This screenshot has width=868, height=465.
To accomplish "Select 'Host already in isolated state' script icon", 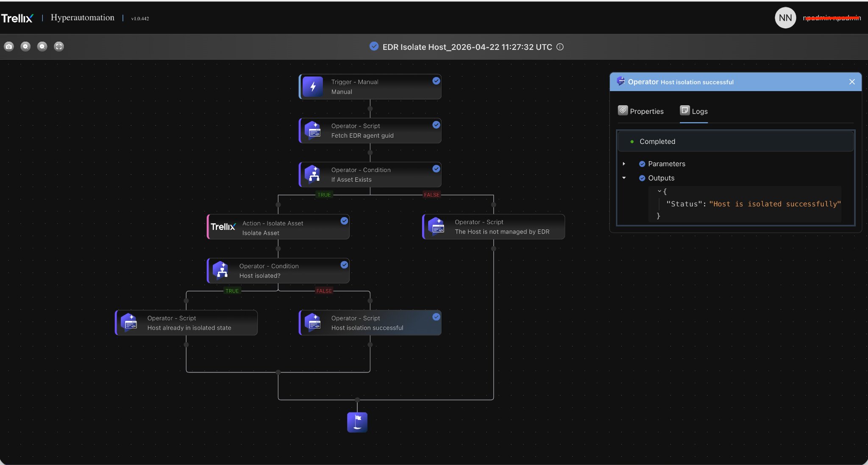I will (x=129, y=323).
